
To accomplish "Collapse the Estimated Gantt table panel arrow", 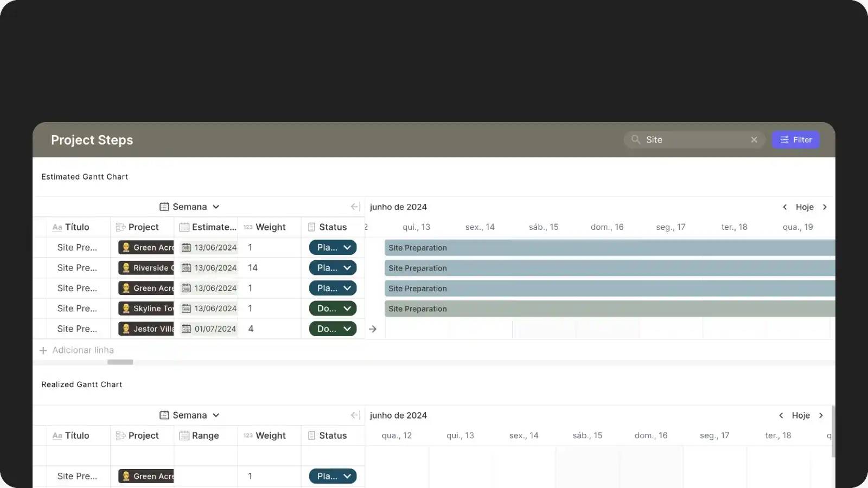I will click(x=355, y=207).
